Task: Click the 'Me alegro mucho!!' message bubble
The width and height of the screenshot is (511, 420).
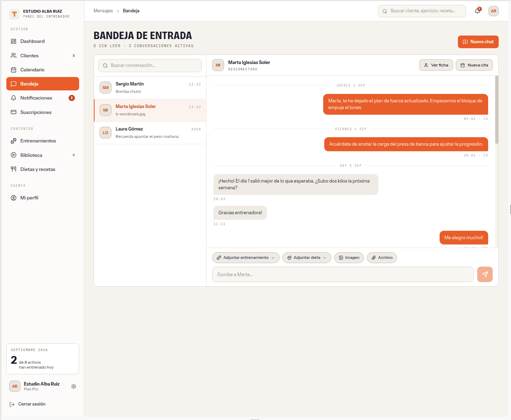Action: (x=464, y=238)
